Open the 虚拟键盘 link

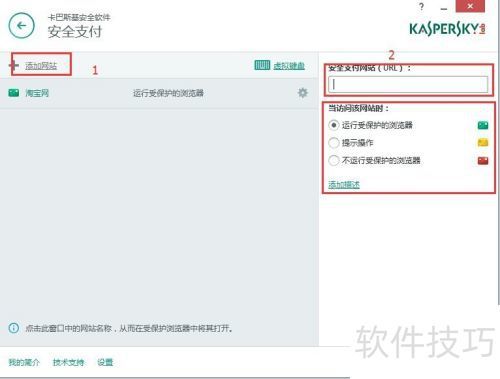tap(289, 66)
